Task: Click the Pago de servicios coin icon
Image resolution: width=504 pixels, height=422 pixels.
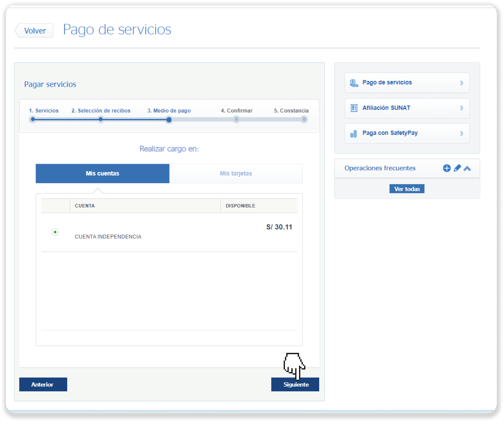Action: (354, 83)
